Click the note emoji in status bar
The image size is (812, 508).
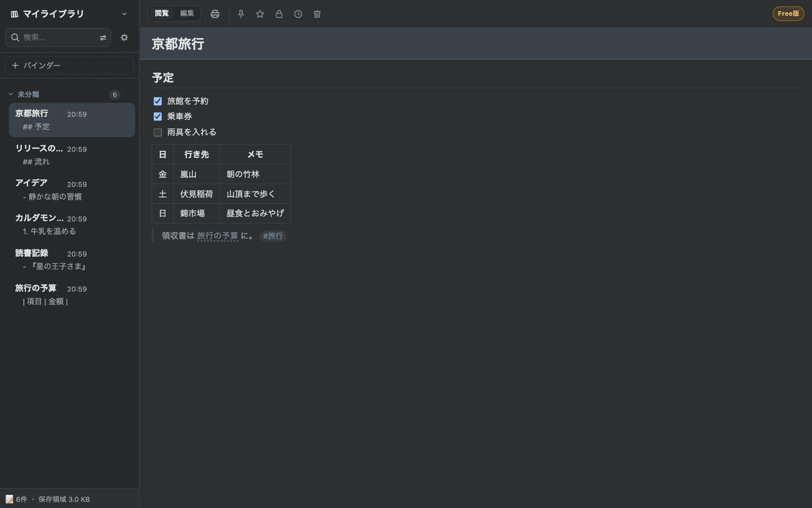(10, 499)
